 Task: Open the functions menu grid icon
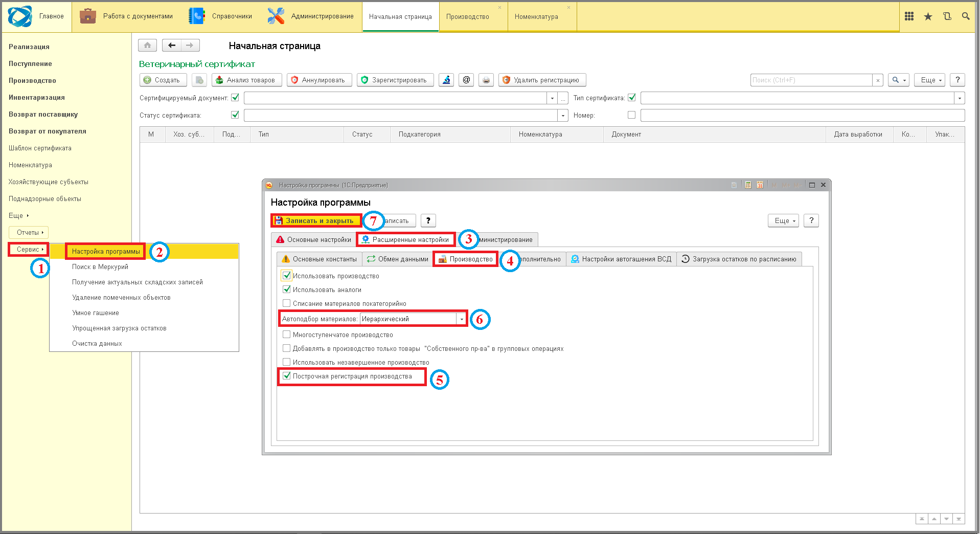909,16
